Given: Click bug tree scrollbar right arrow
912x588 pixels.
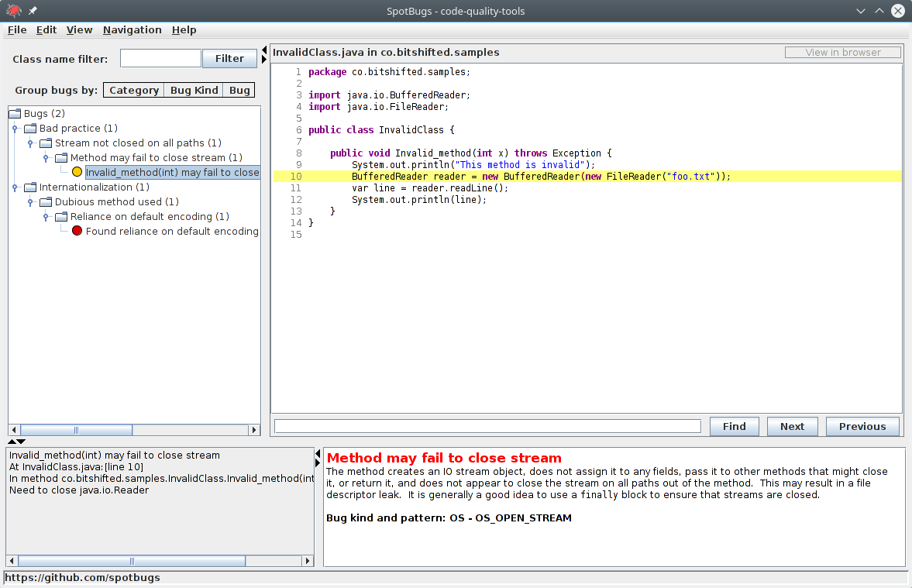Looking at the screenshot, I should pos(253,431).
